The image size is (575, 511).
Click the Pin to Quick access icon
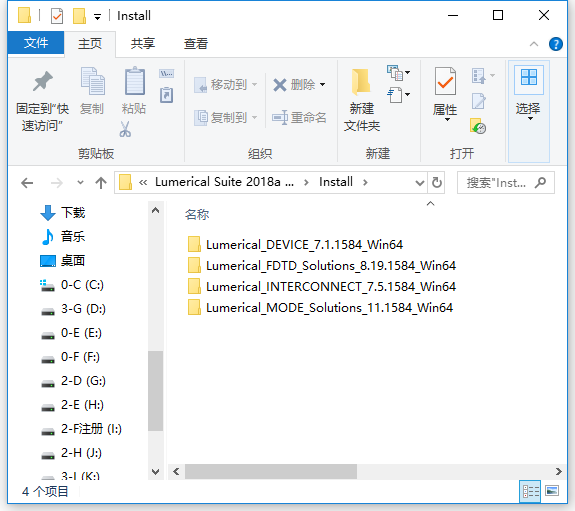click(43, 81)
